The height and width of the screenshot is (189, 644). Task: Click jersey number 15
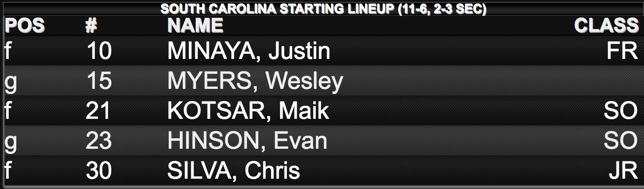99,81
